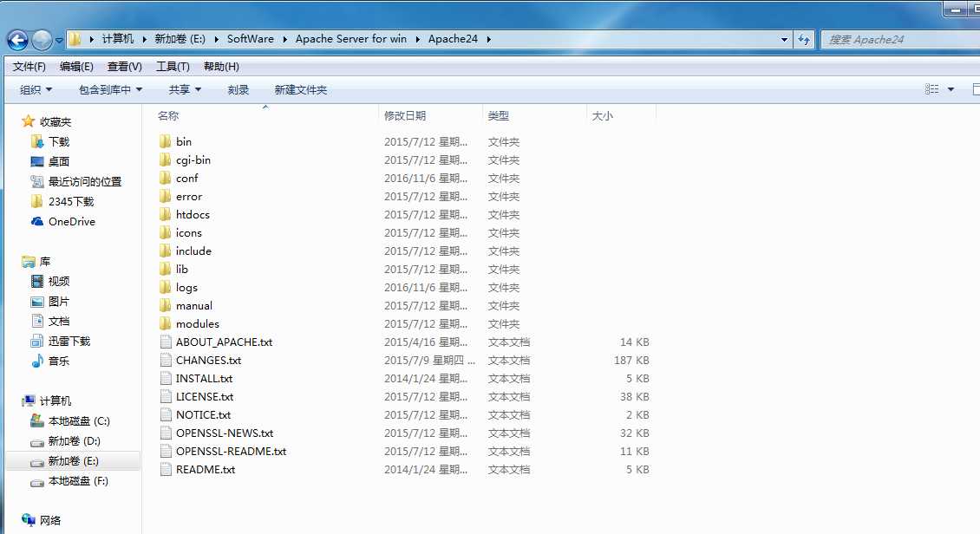Viewport: 980px width, 534px height.
Task: Select the lib folder icon
Action: [165, 270]
